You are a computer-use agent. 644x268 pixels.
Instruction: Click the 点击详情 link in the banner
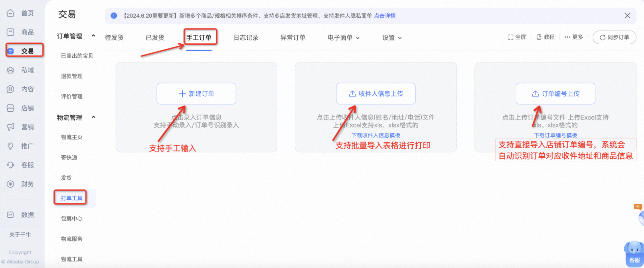click(x=385, y=16)
